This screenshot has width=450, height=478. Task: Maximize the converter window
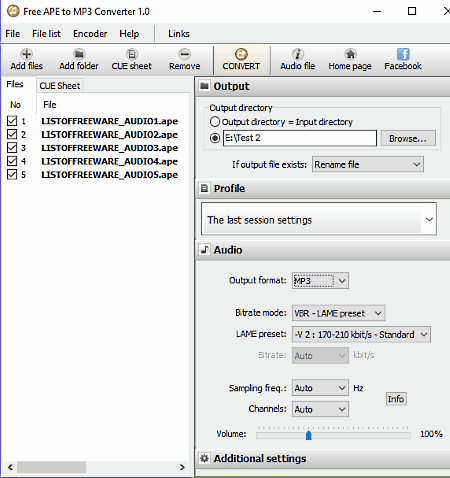(412, 11)
